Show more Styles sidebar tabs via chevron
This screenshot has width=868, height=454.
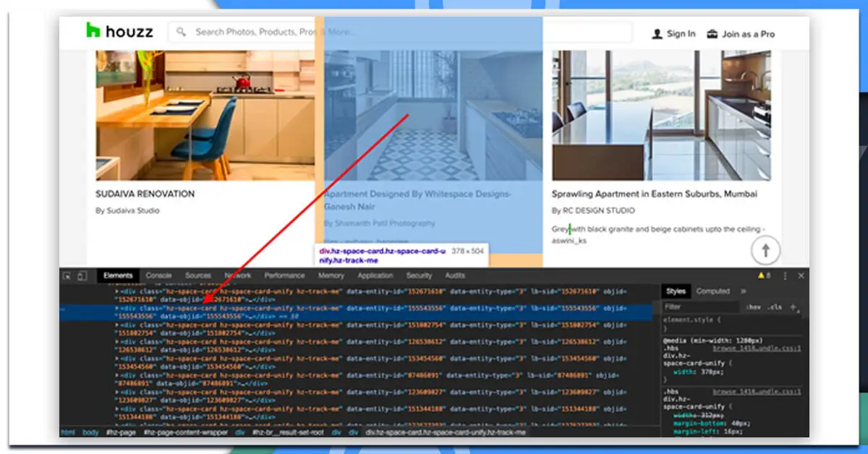tap(743, 291)
